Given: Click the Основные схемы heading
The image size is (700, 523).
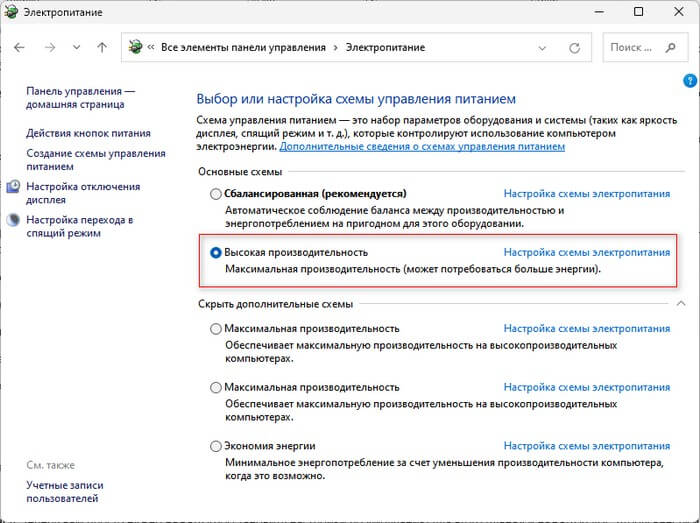Looking at the screenshot, I should click(x=240, y=172).
